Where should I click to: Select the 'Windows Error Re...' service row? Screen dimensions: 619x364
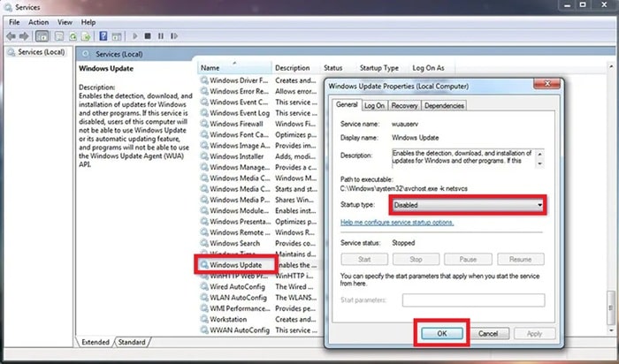[258, 92]
